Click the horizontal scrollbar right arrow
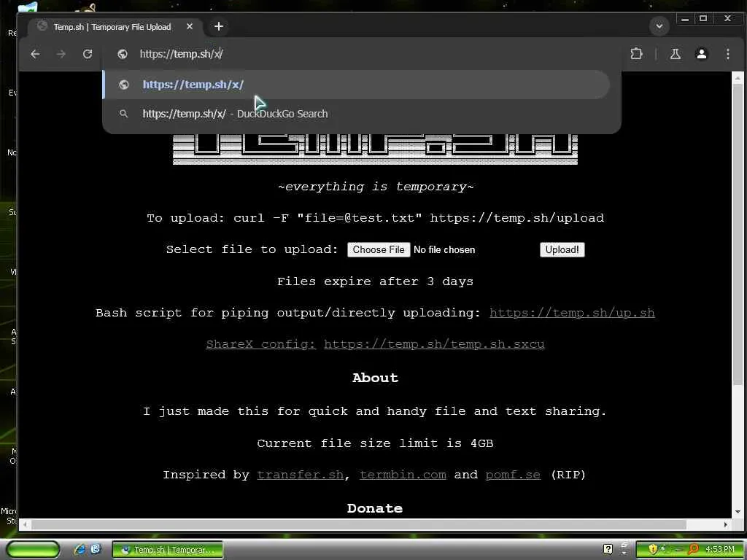 726,524
